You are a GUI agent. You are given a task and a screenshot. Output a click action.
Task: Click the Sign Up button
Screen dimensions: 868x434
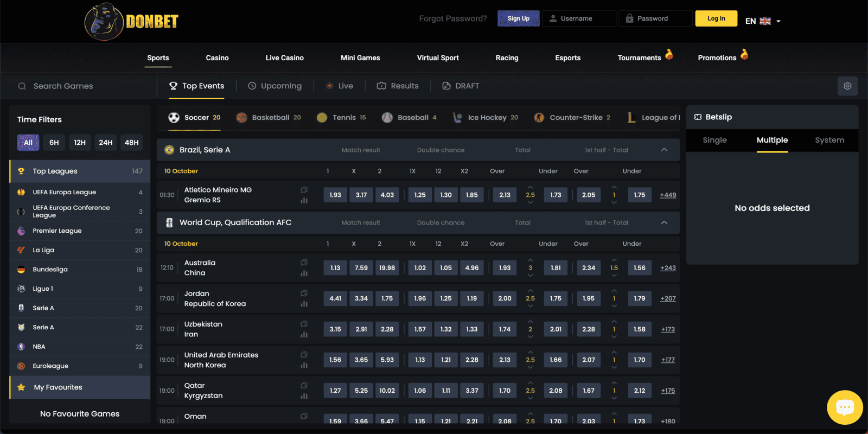(x=518, y=18)
